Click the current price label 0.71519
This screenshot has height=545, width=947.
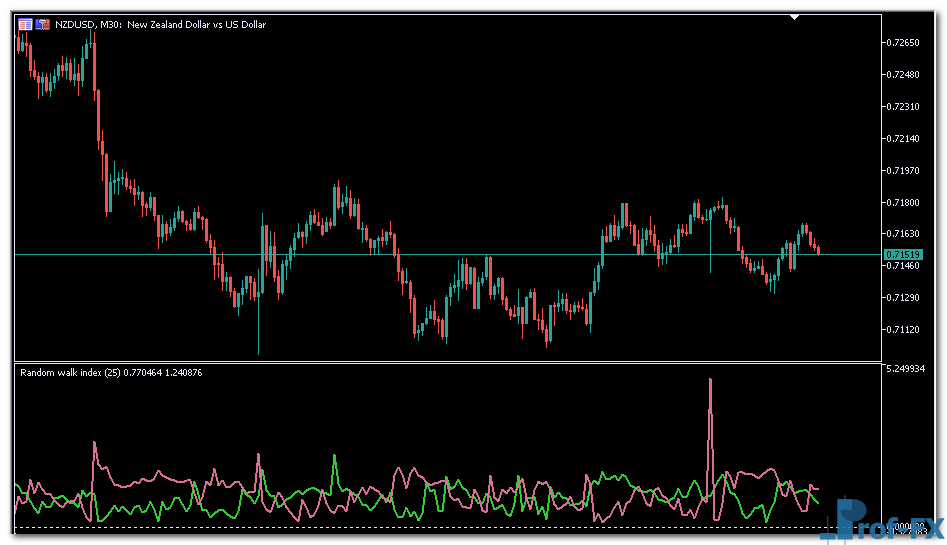coord(903,255)
